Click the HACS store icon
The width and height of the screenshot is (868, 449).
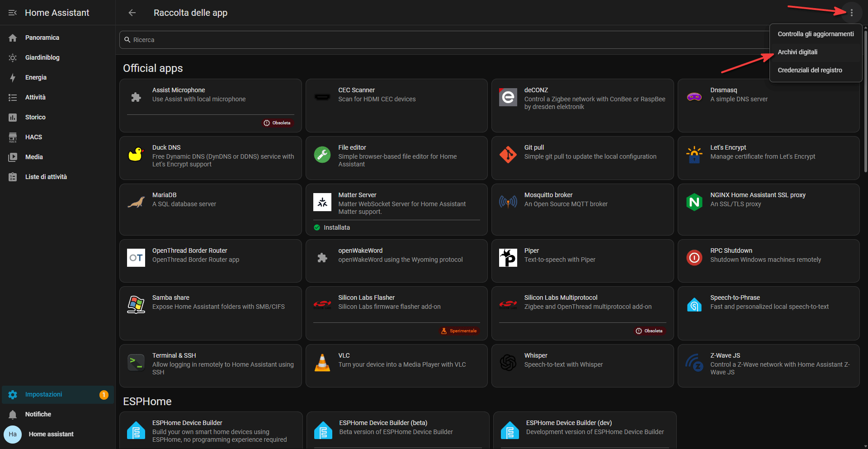[x=13, y=137]
